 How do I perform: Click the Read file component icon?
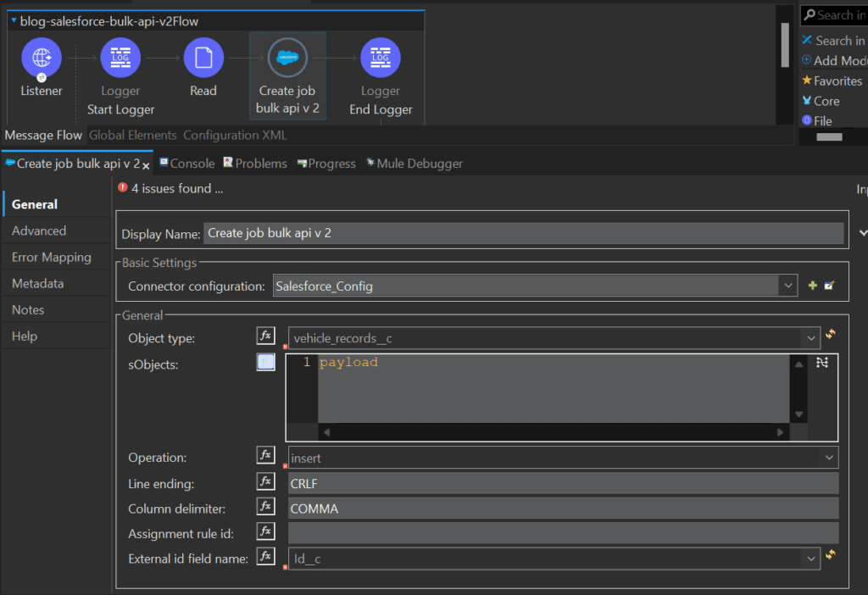(x=203, y=57)
